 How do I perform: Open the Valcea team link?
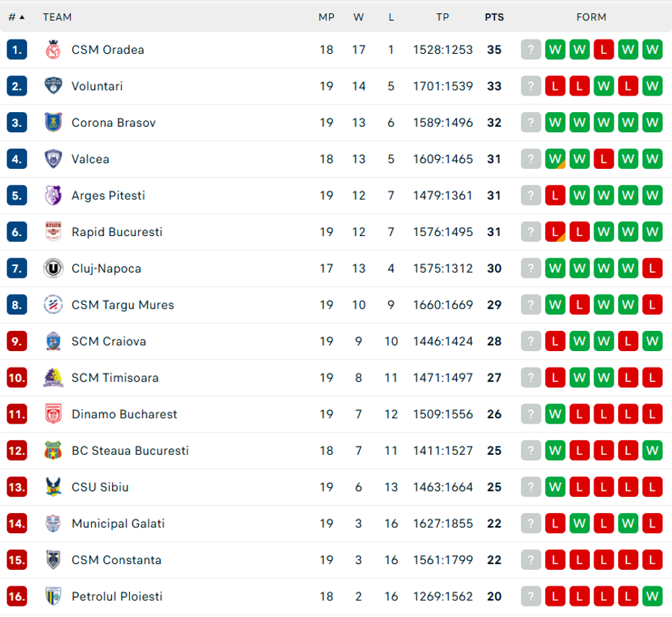pyautogui.click(x=90, y=159)
